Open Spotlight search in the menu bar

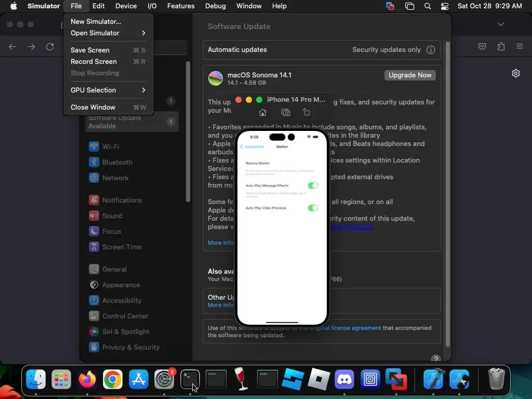coord(428,6)
